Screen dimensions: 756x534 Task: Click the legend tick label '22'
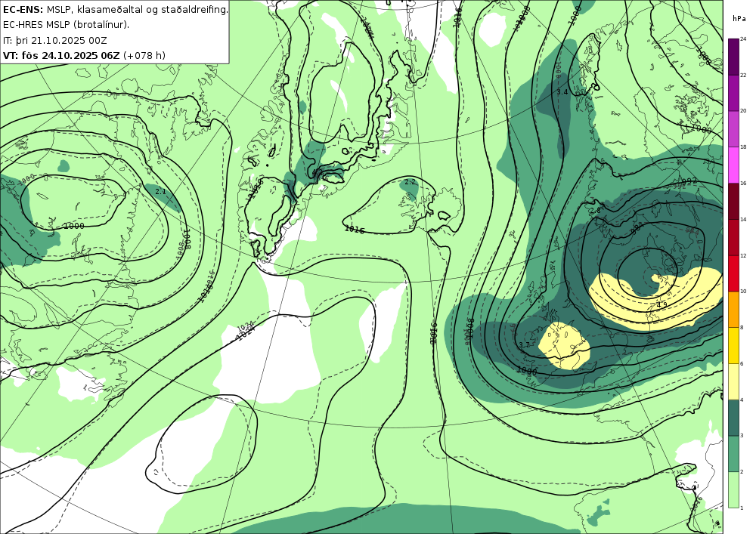[x=743, y=75]
